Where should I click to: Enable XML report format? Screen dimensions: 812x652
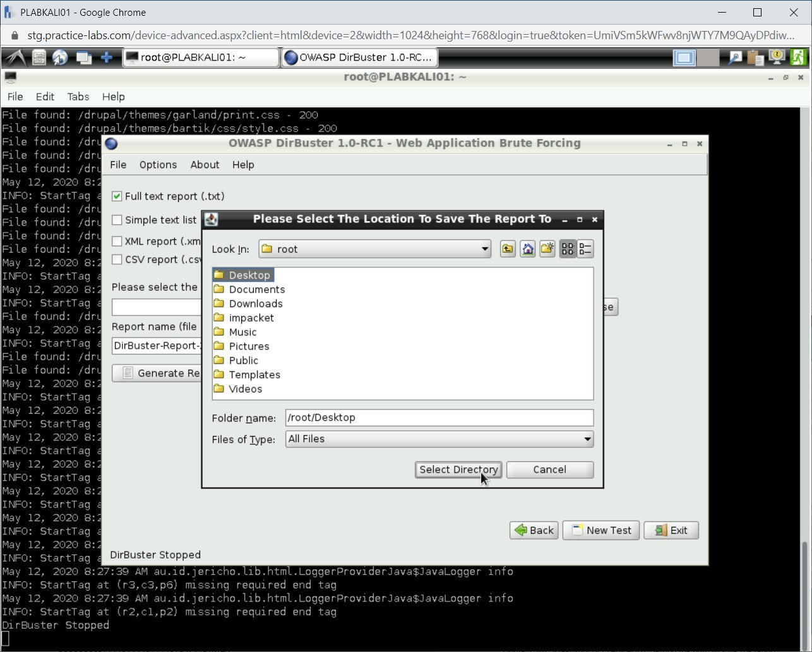tap(117, 241)
